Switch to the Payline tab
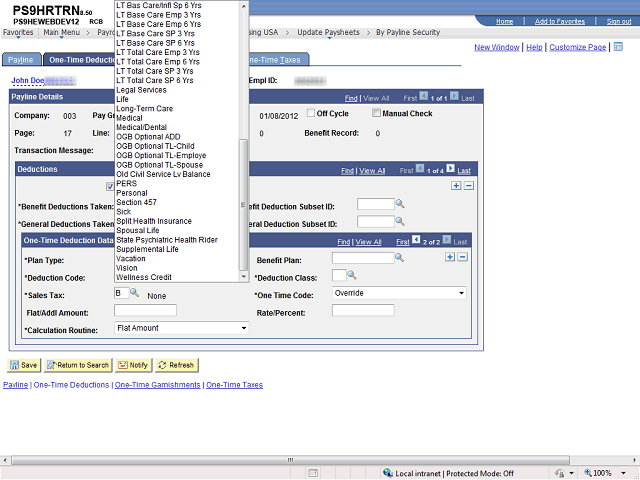Viewport: 640px width, 480px height. click(21, 60)
